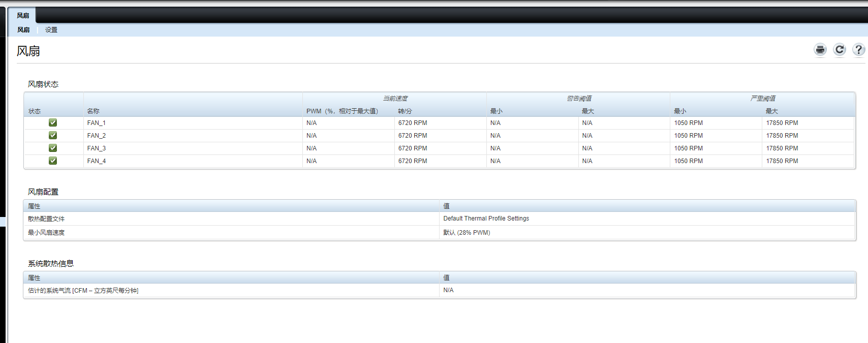Click the 转/分 column header
Image resolution: width=868 pixels, height=343 pixels.
tap(405, 111)
